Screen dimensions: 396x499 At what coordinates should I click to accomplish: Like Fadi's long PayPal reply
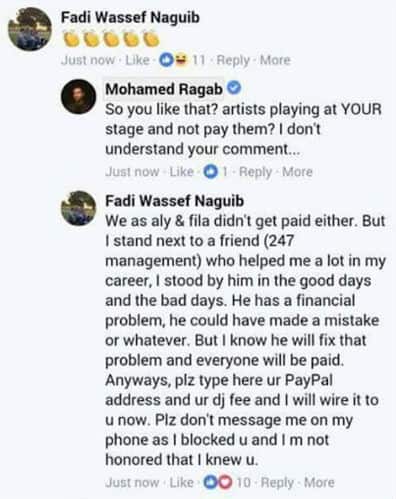tap(182, 482)
